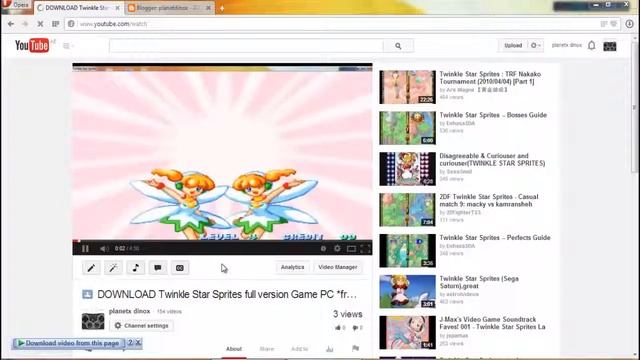640x360 pixels.
Task: Open the notifications bell
Action: 591,45
